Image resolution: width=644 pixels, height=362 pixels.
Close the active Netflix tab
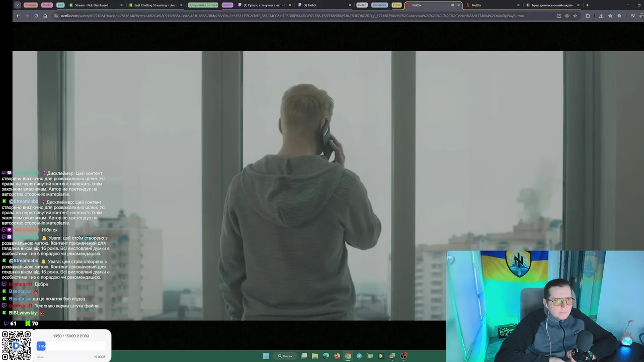pos(458,5)
